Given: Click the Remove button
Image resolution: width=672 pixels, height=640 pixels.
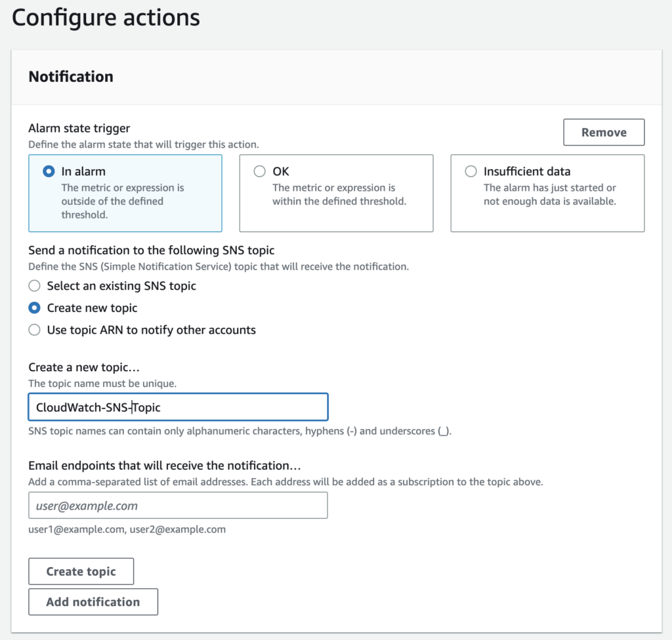Looking at the screenshot, I should [604, 132].
